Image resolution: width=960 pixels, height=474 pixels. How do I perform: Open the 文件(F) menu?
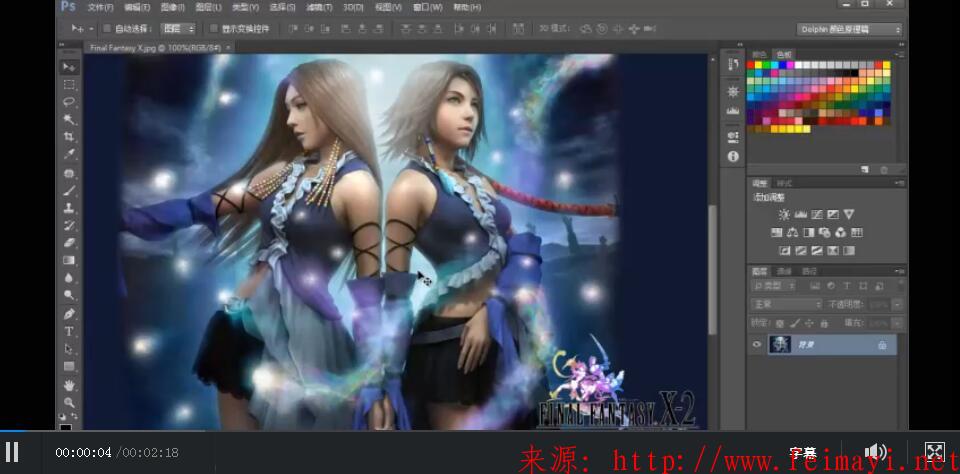click(100, 7)
